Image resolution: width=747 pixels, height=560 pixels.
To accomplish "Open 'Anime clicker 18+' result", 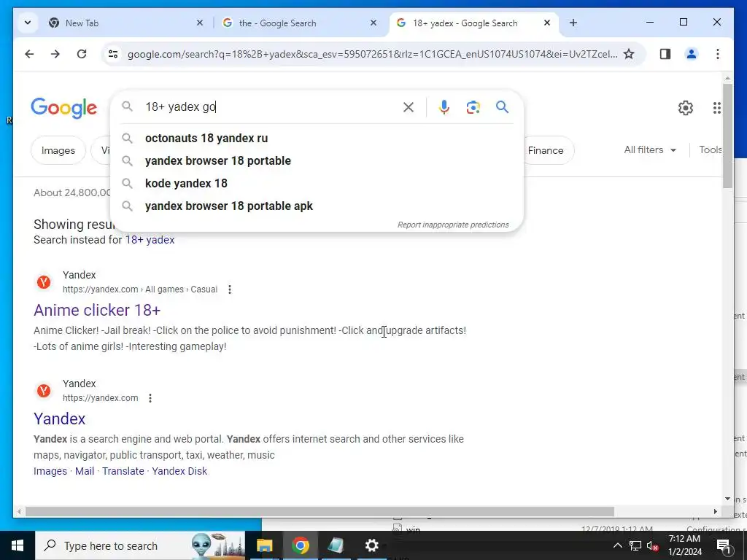I will coord(97,310).
